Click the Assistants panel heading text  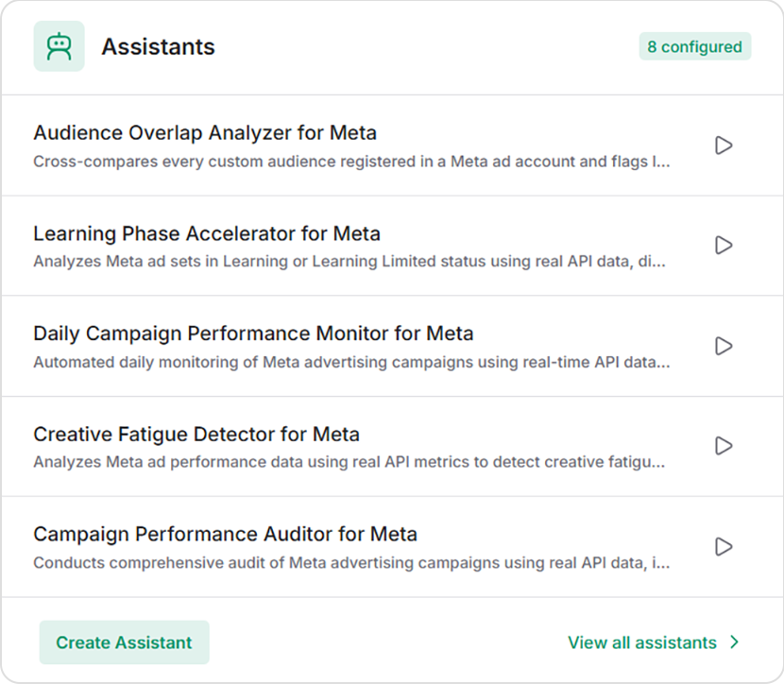tap(158, 47)
